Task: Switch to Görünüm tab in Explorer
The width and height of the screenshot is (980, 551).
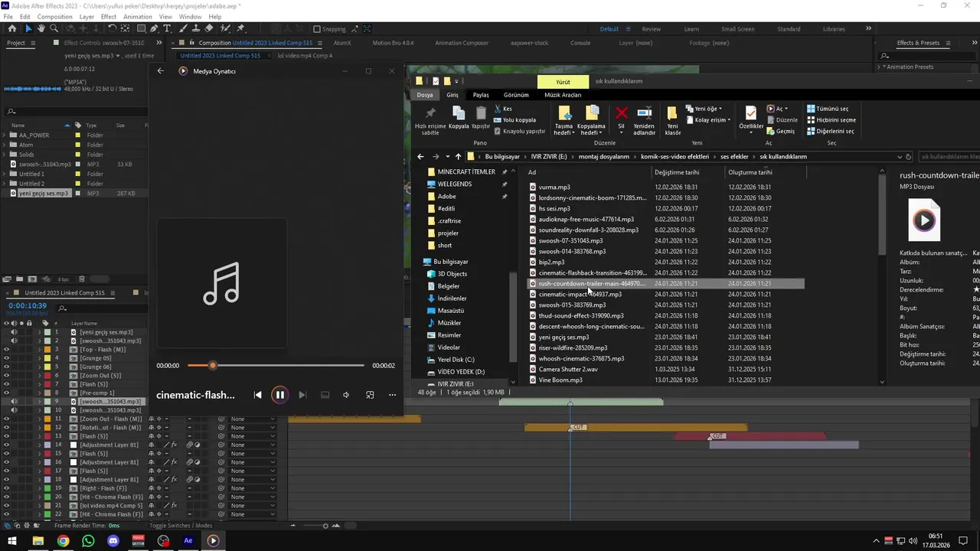Action: click(x=516, y=95)
